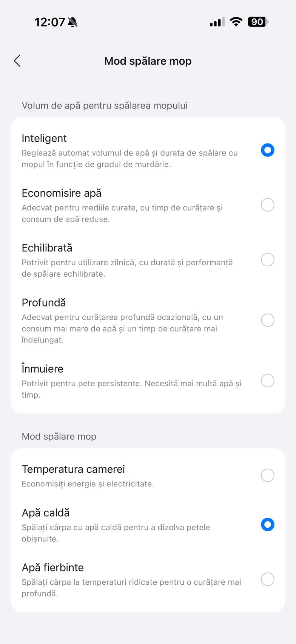This screenshot has height=644, width=296.
Task: Select the Apă caldă radio button
Action: (267, 525)
